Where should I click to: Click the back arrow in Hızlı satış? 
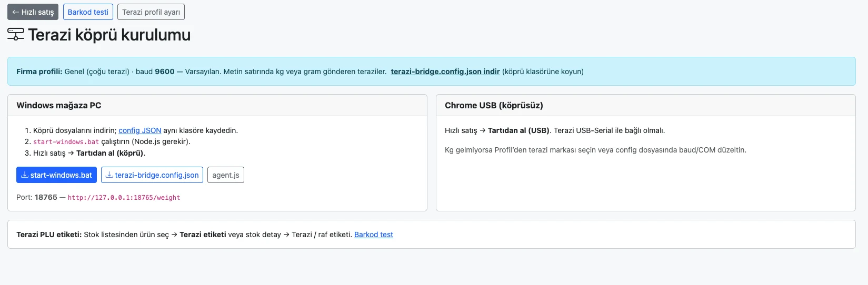(x=16, y=12)
